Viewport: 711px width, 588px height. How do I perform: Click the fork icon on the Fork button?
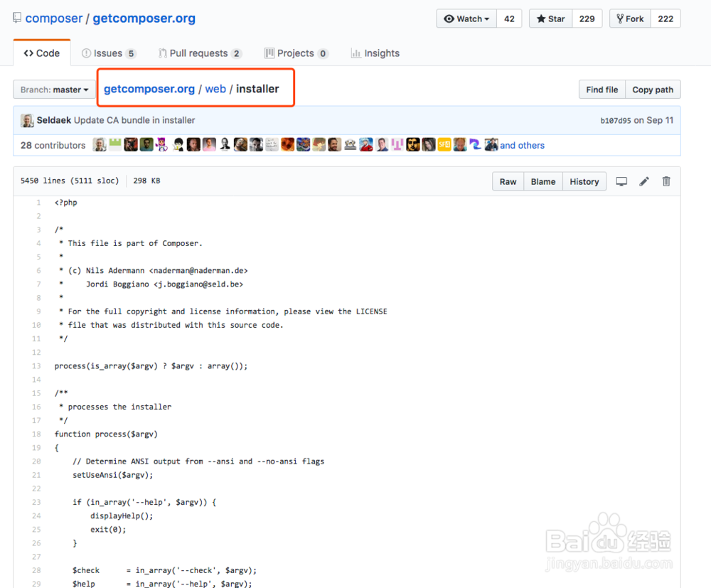tap(621, 18)
